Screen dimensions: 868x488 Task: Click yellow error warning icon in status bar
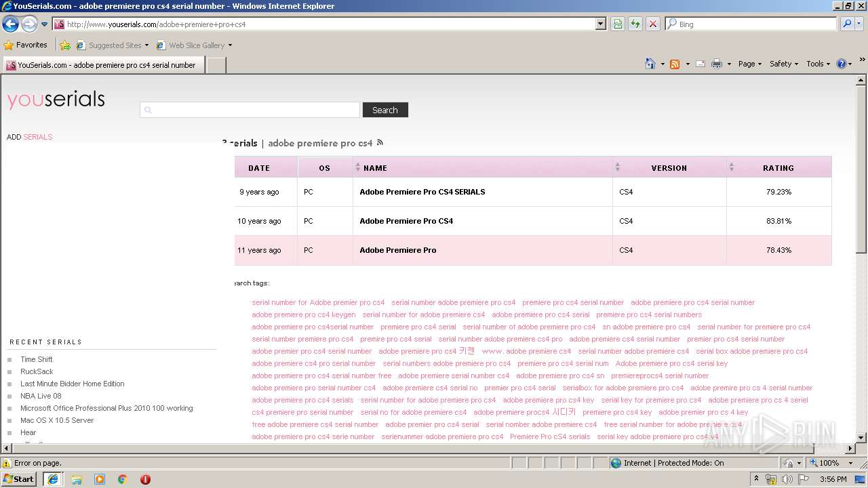point(7,463)
